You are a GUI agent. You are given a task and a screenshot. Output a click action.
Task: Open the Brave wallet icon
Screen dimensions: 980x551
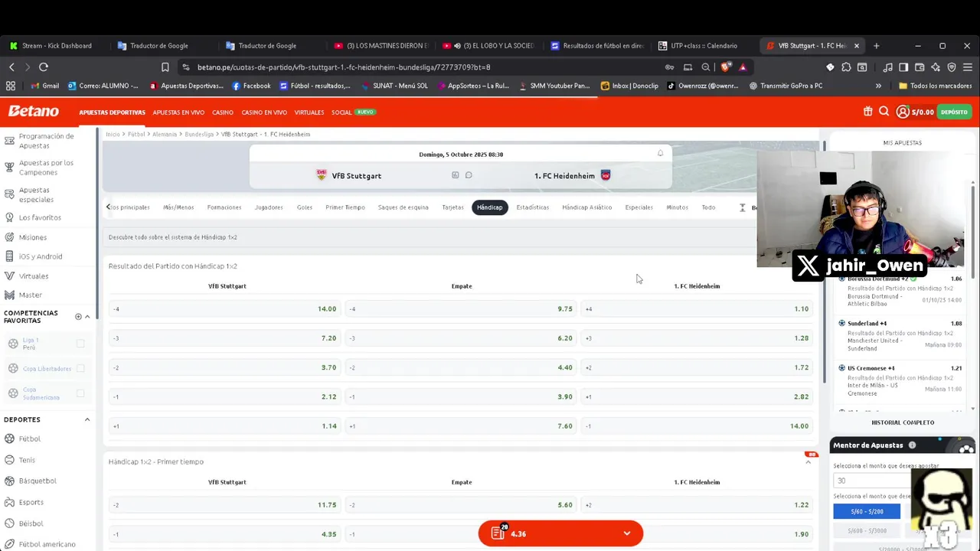(920, 67)
